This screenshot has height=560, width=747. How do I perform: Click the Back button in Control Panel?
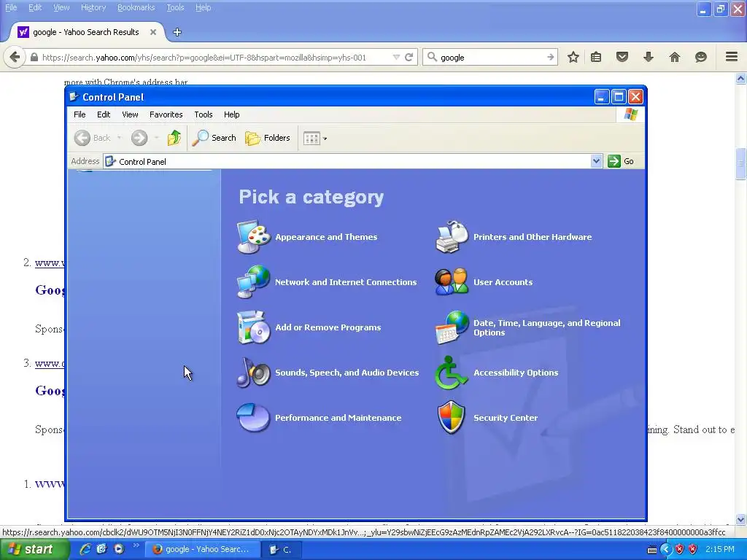pos(93,138)
